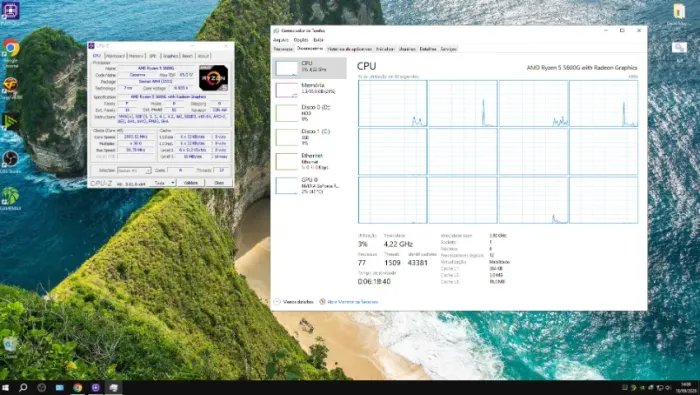Open the Arquivo menu in Task Manager
Image resolution: width=700 pixels, height=395 pixels.
[x=281, y=40]
